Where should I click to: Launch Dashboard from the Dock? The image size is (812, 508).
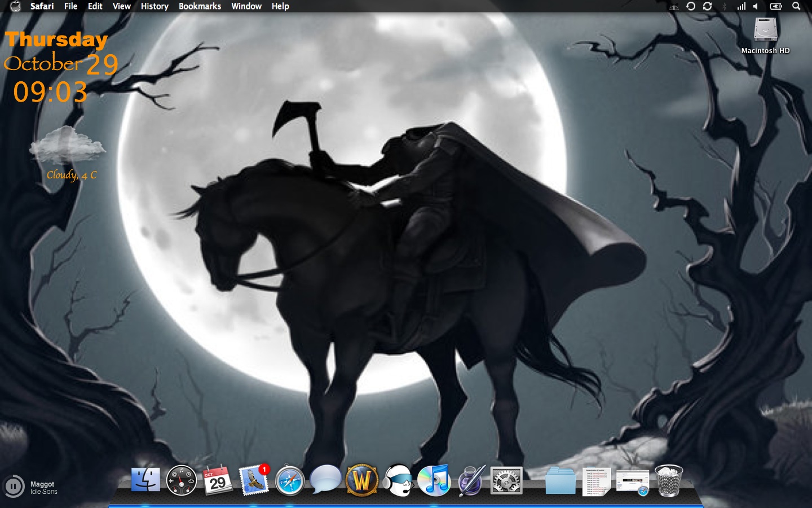[x=182, y=481]
